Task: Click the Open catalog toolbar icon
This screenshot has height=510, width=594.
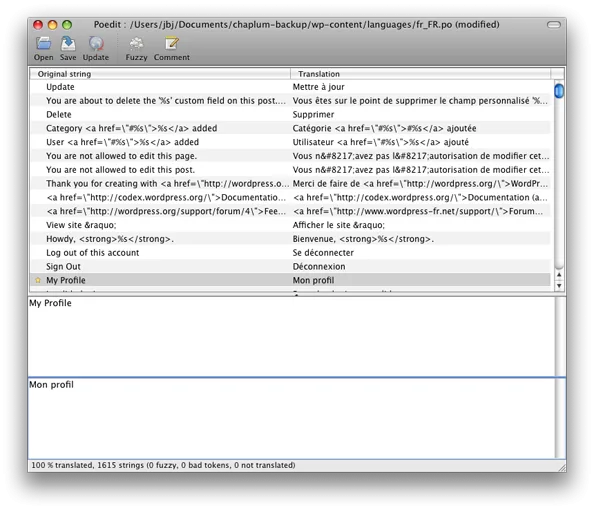Action: point(44,44)
